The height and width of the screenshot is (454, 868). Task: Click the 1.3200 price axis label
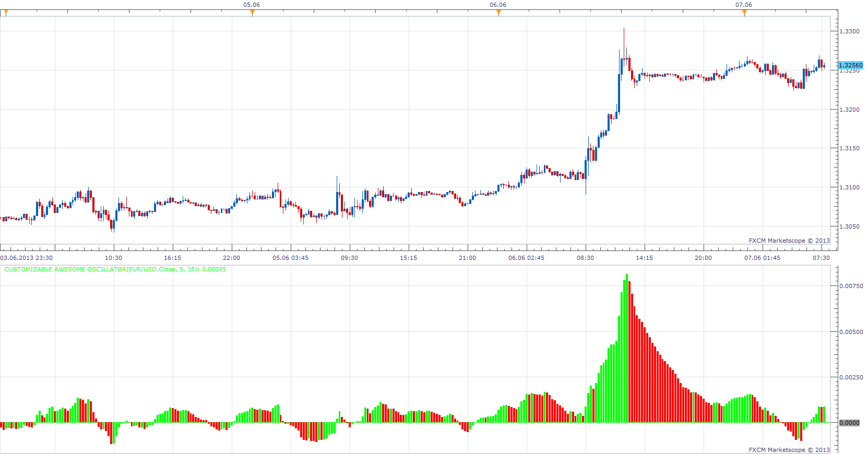point(849,110)
